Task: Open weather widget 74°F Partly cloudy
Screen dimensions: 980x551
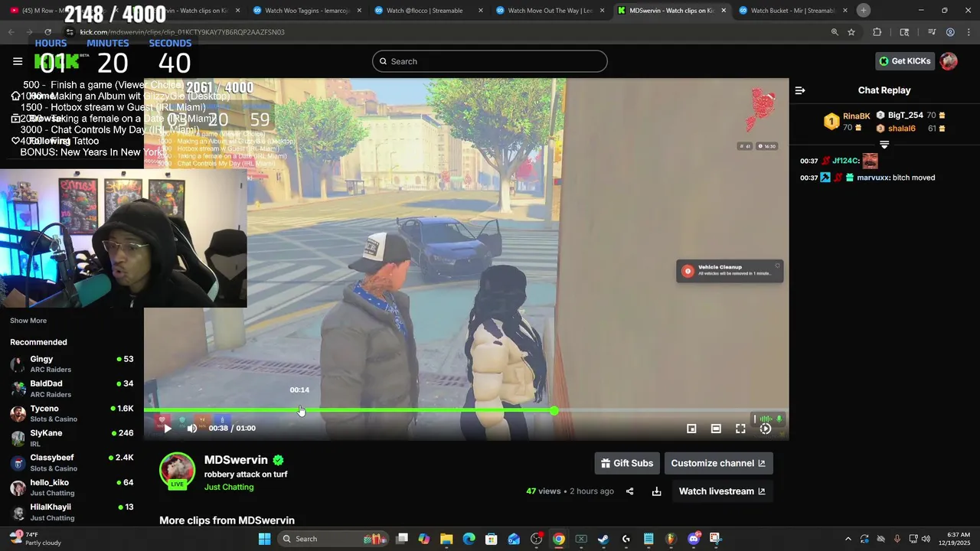Action: pos(37,539)
